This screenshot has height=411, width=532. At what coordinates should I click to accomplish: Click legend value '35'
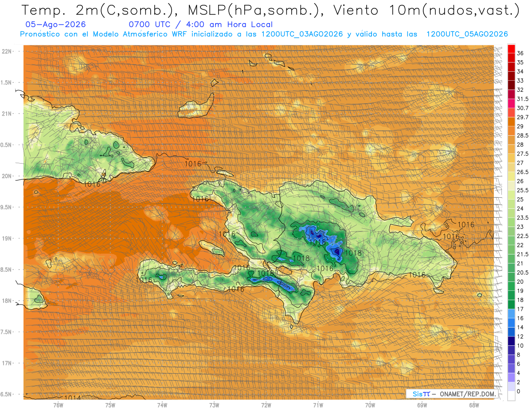(520, 63)
